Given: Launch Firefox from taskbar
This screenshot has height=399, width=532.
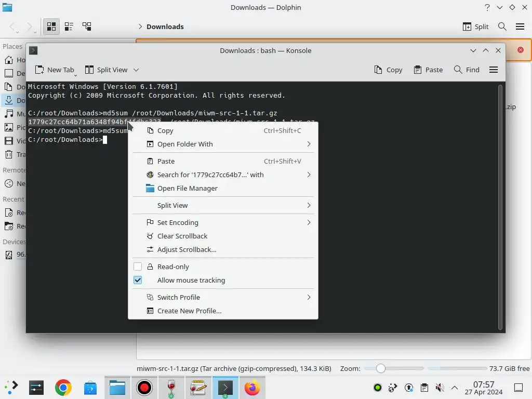Looking at the screenshot, I should 252,387.
